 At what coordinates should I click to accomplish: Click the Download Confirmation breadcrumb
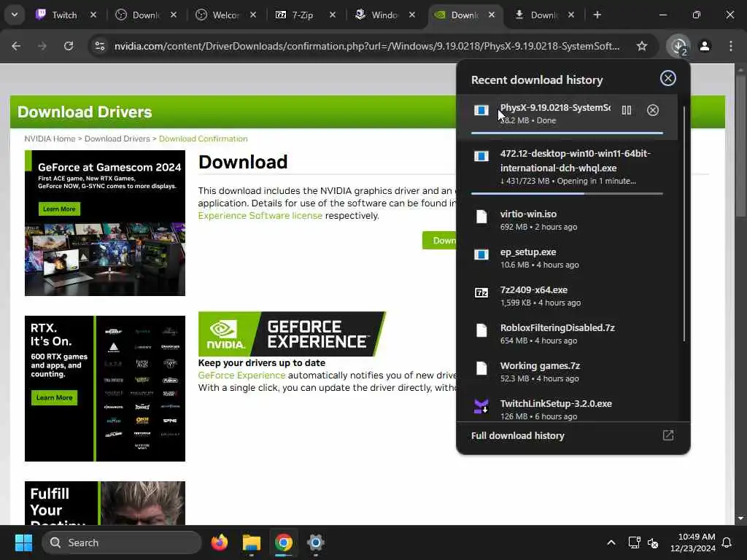click(203, 139)
